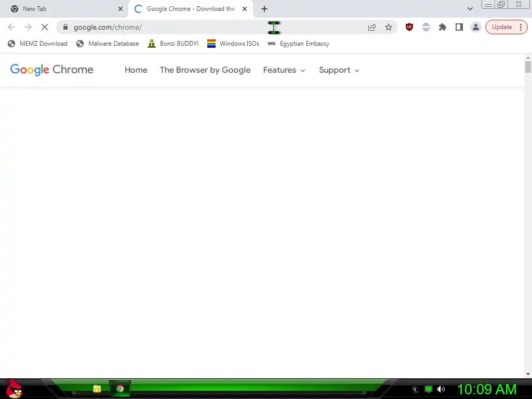Image resolution: width=532 pixels, height=399 pixels.
Task: Open the Angry Birds start button
Action: (x=14, y=389)
